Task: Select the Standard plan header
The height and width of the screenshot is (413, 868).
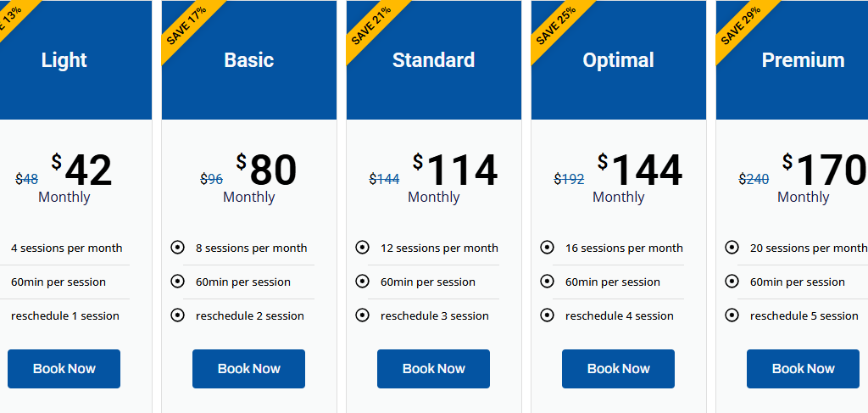Action: 433,60
